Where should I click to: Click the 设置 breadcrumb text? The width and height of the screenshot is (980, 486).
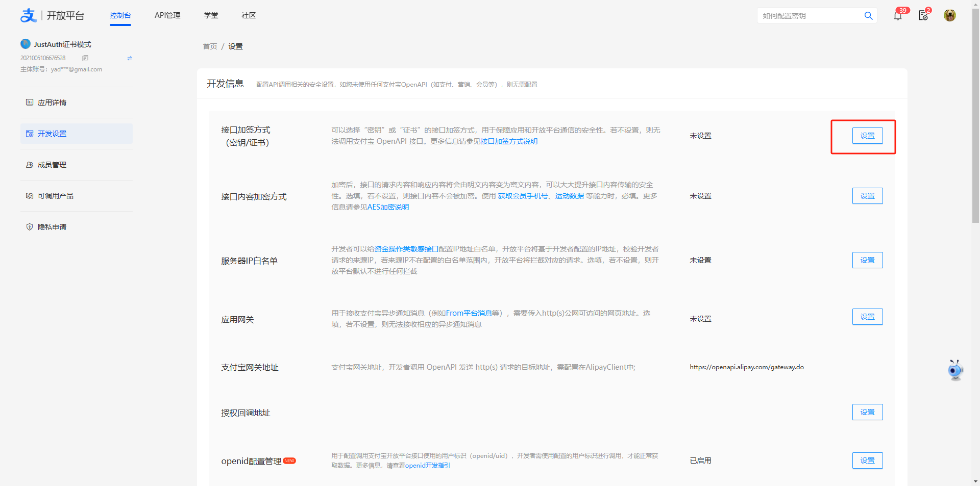point(235,46)
